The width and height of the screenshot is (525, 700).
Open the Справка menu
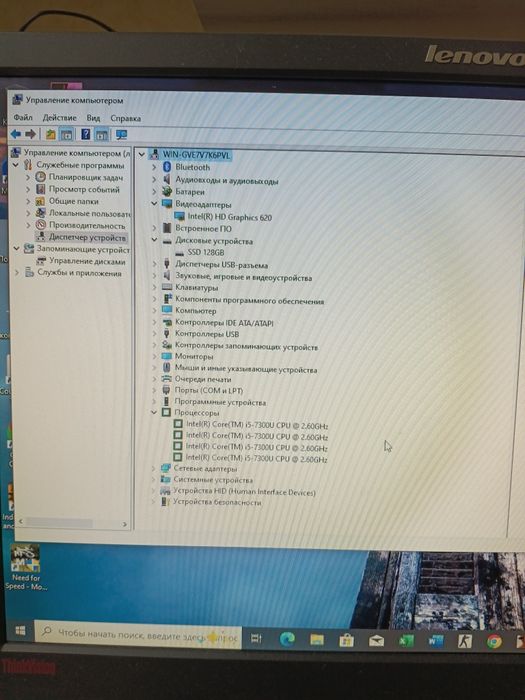[x=125, y=118]
